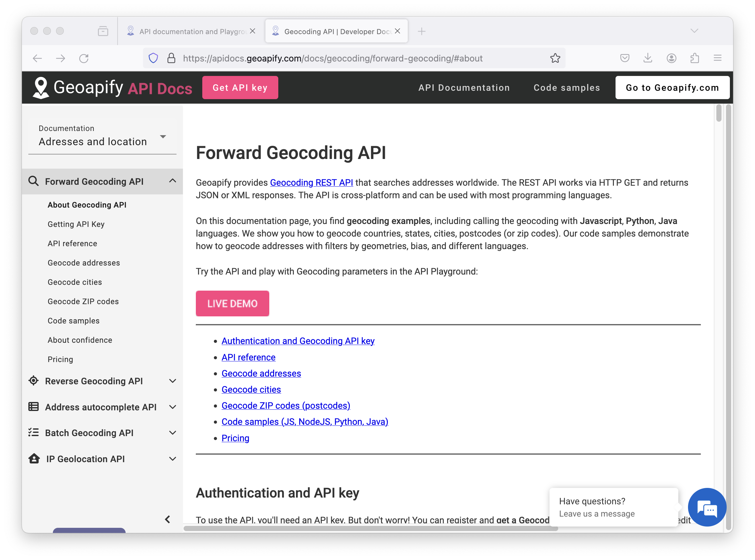Click the horizontal scrollbar at bottom
This screenshot has height=560, width=755.
371,528
